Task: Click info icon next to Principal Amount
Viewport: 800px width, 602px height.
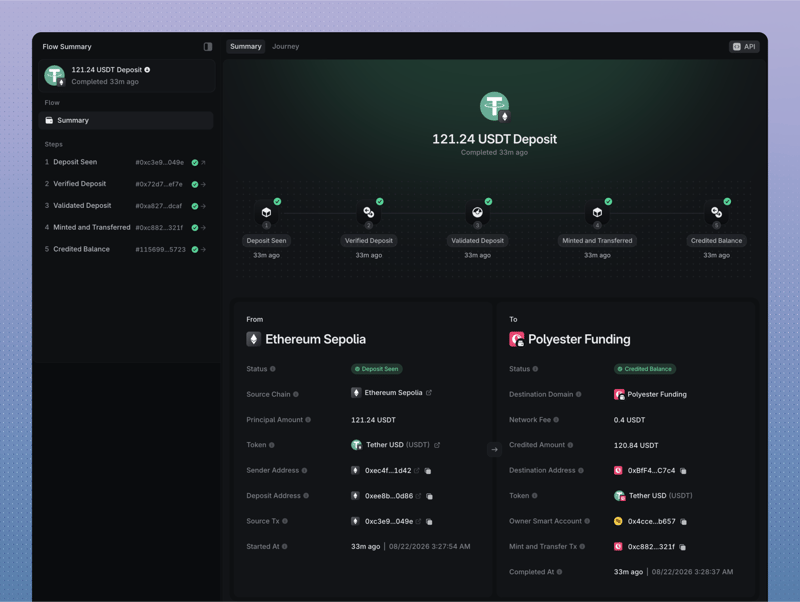Action: pyautogui.click(x=308, y=420)
